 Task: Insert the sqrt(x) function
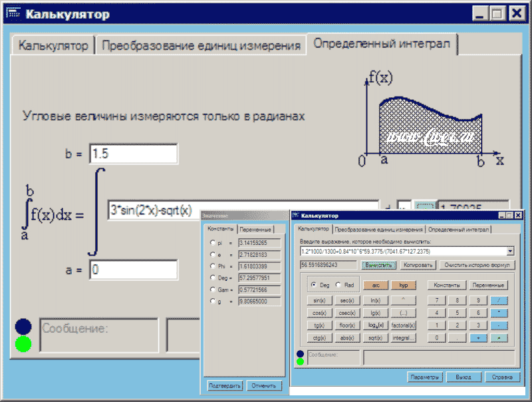point(376,338)
